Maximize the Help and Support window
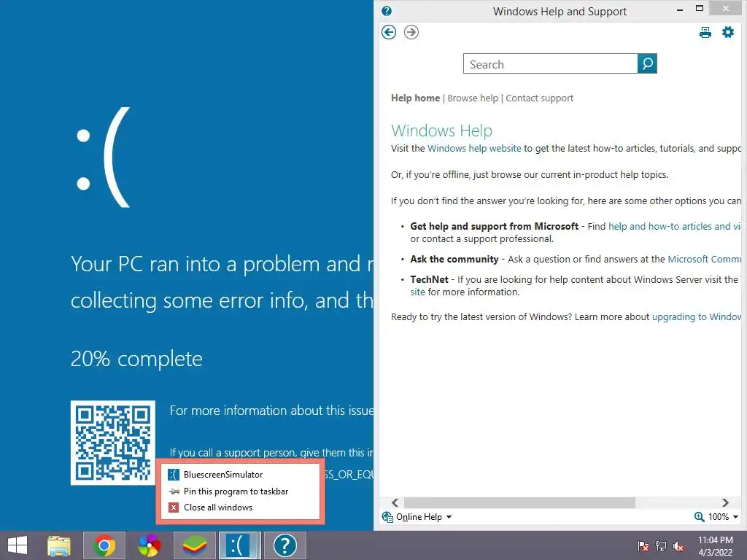747x560 pixels. (x=700, y=9)
